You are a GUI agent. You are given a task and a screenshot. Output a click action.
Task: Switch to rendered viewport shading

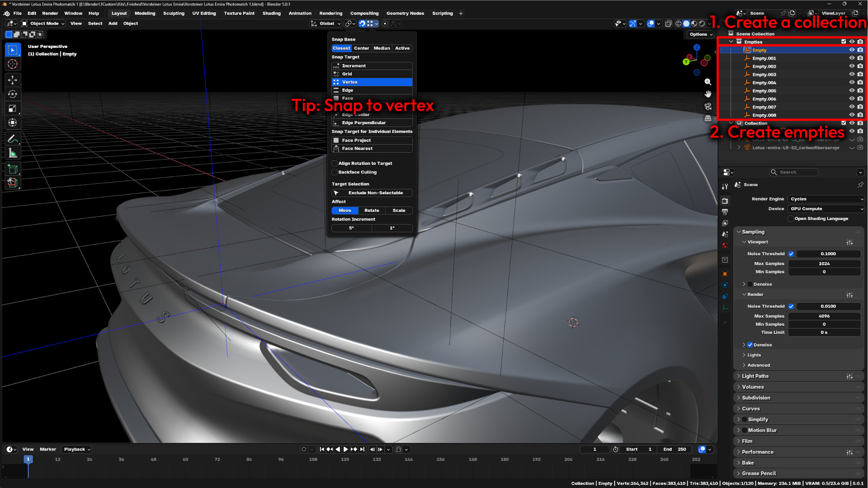tap(702, 23)
